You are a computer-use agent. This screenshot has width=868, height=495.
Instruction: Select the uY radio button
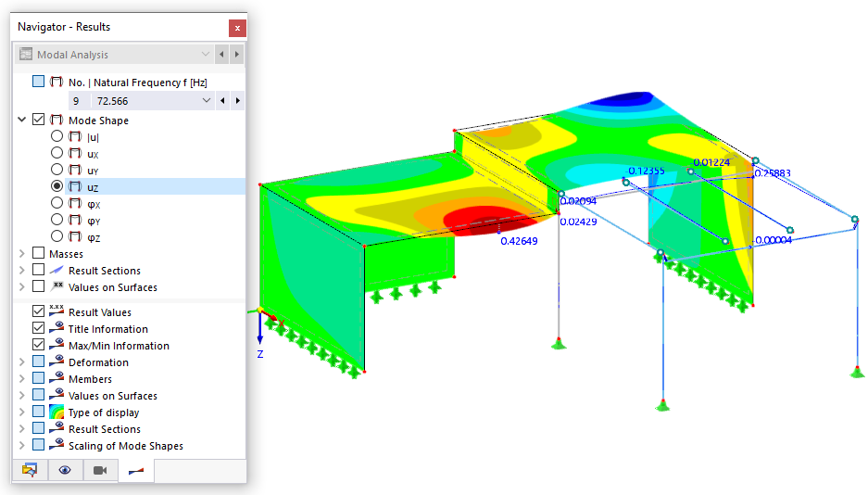(57, 170)
